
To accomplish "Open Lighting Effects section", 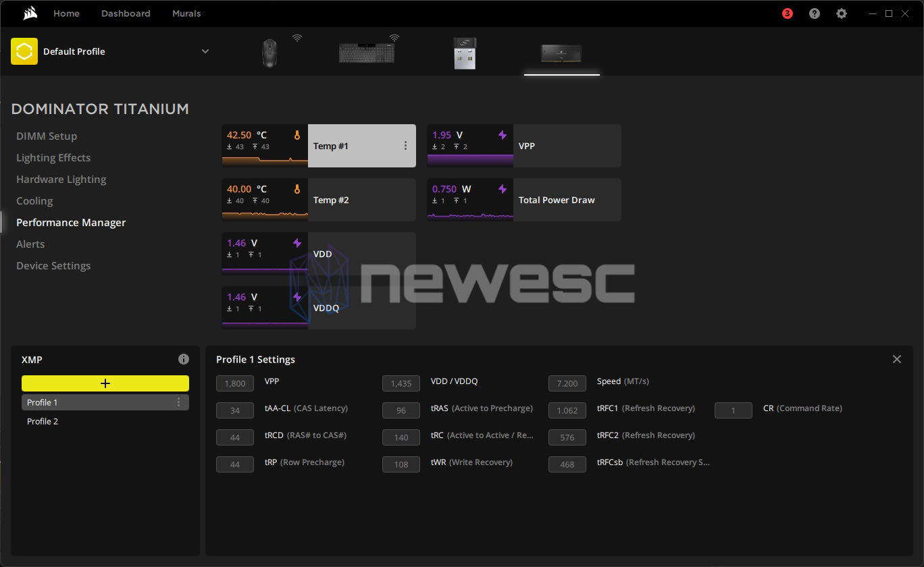I will [x=53, y=158].
